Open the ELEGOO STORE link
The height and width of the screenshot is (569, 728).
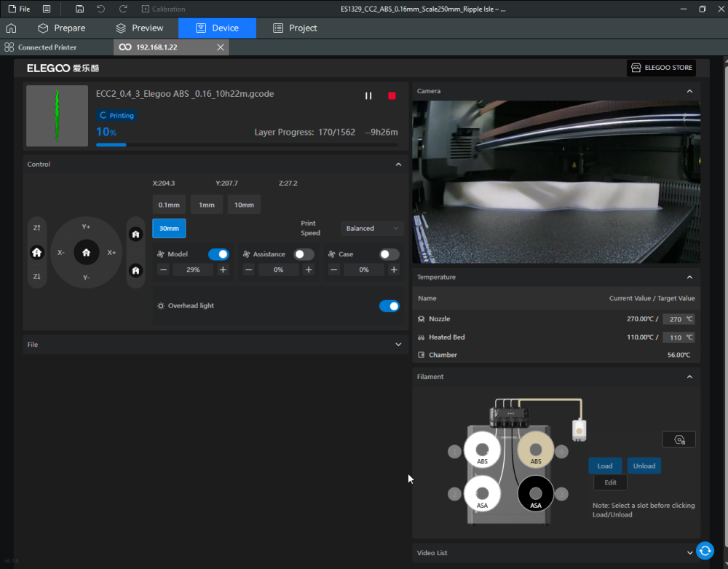click(661, 68)
